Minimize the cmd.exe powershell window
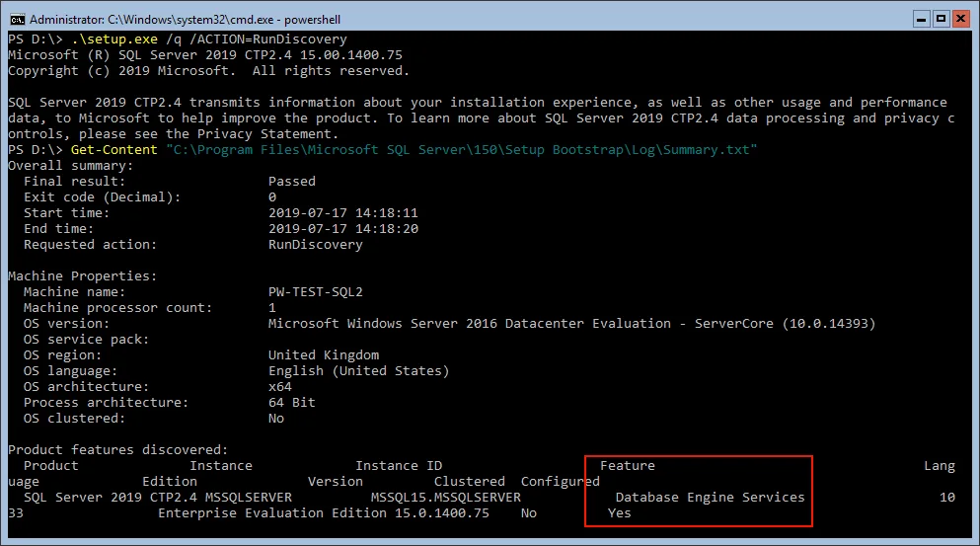 coord(921,20)
